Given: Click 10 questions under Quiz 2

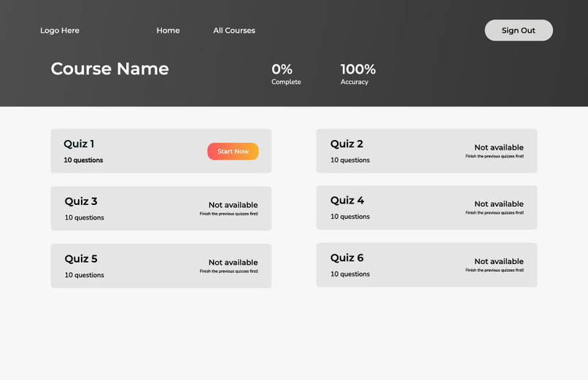Looking at the screenshot, I should tap(350, 160).
